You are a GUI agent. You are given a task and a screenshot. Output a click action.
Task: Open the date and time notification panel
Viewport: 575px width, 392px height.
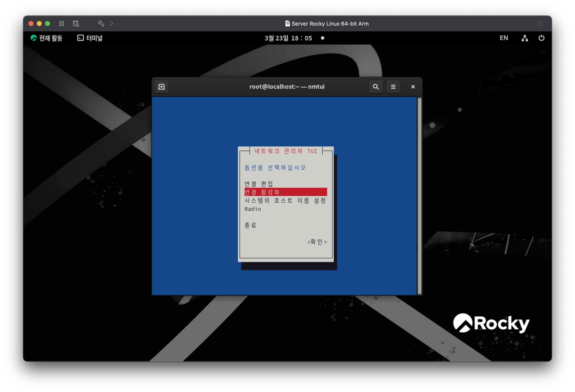coord(289,38)
